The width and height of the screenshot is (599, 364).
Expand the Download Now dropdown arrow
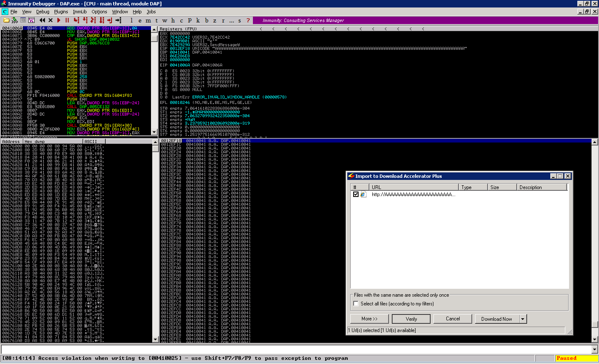[x=523, y=319]
